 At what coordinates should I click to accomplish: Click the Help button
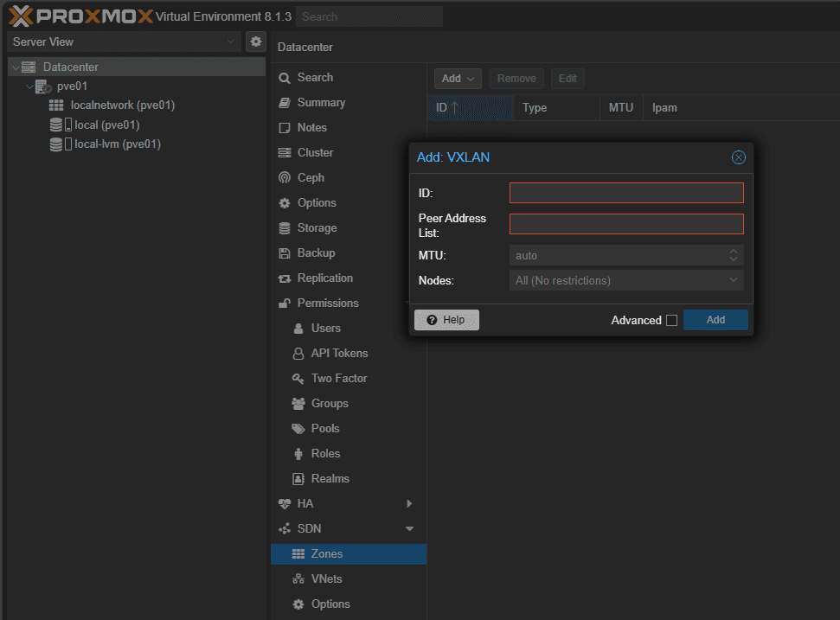coord(446,320)
